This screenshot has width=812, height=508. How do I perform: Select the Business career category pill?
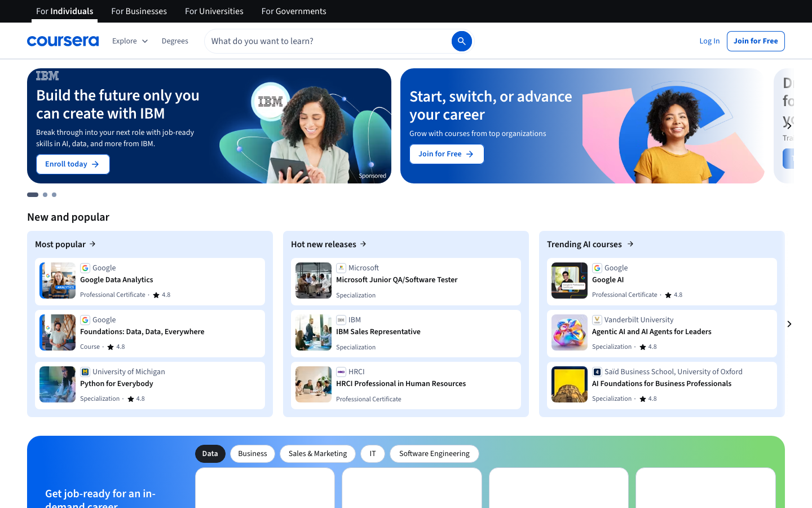pos(253,454)
